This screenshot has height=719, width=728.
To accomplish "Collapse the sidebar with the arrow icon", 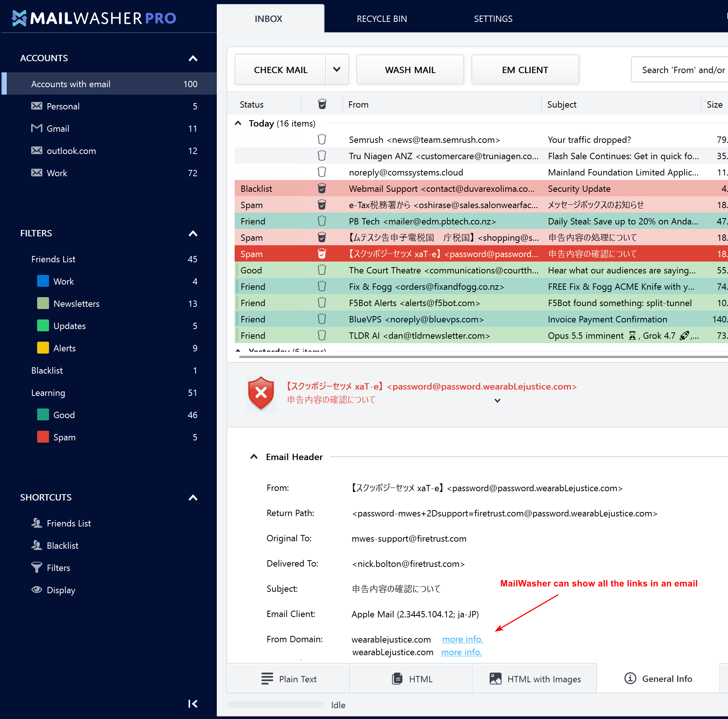I will point(193,703).
